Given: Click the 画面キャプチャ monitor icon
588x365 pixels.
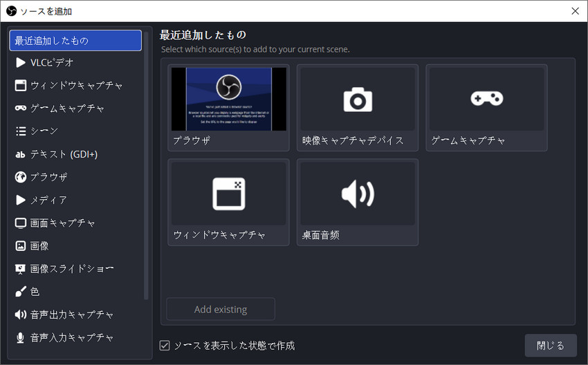Looking at the screenshot, I should [21, 223].
